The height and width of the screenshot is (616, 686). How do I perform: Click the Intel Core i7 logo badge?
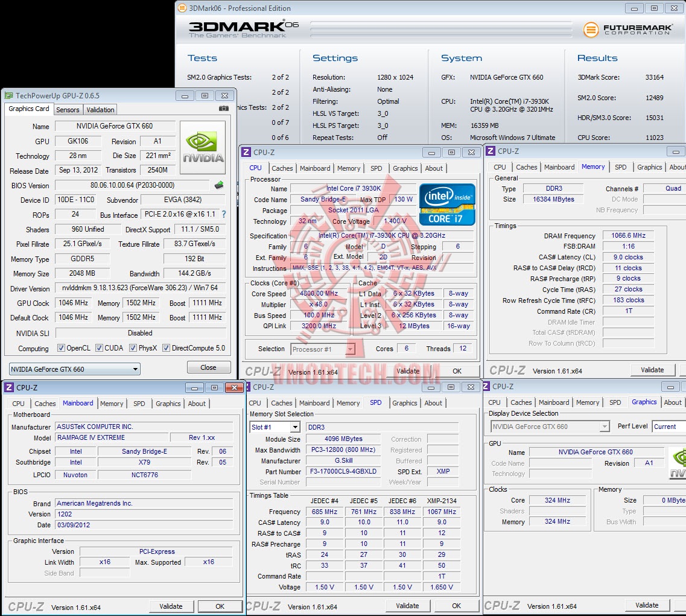click(447, 204)
